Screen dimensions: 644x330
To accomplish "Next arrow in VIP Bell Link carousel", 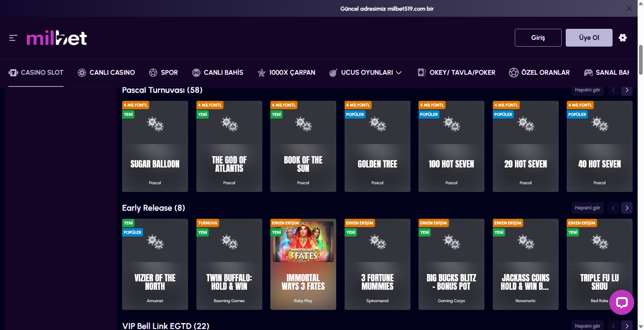I will click(627, 326).
